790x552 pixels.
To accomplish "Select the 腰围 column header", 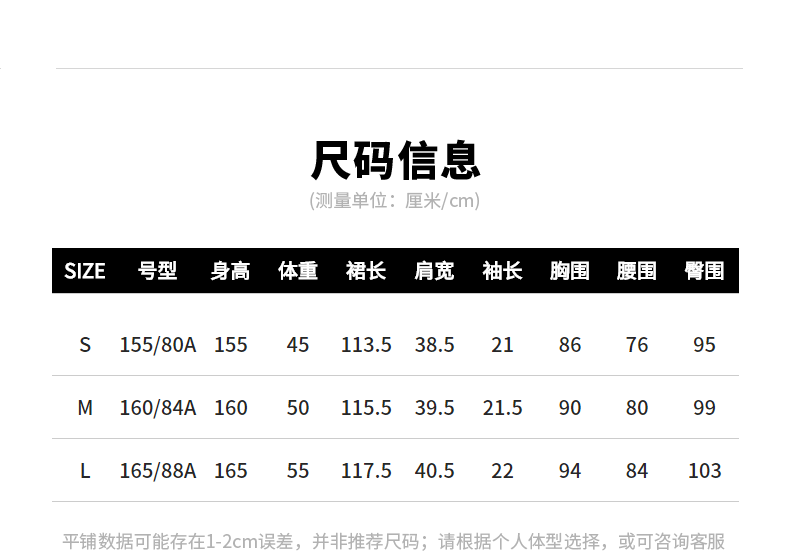I will [637, 271].
